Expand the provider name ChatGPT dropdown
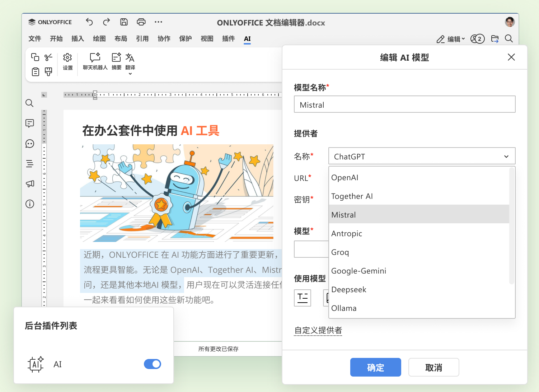The height and width of the screenshot is (392, 539). (422, 157)
